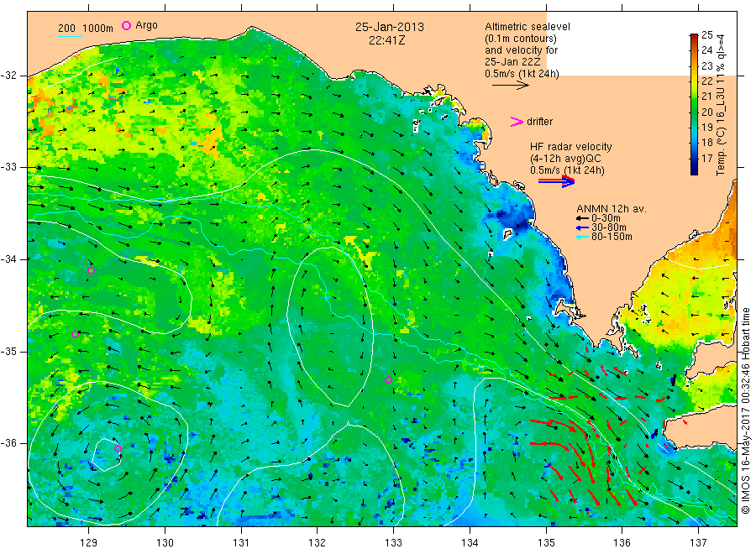Click the "137" longitude axis label
This screenshot has width=756, height=554.
[699, 543]
